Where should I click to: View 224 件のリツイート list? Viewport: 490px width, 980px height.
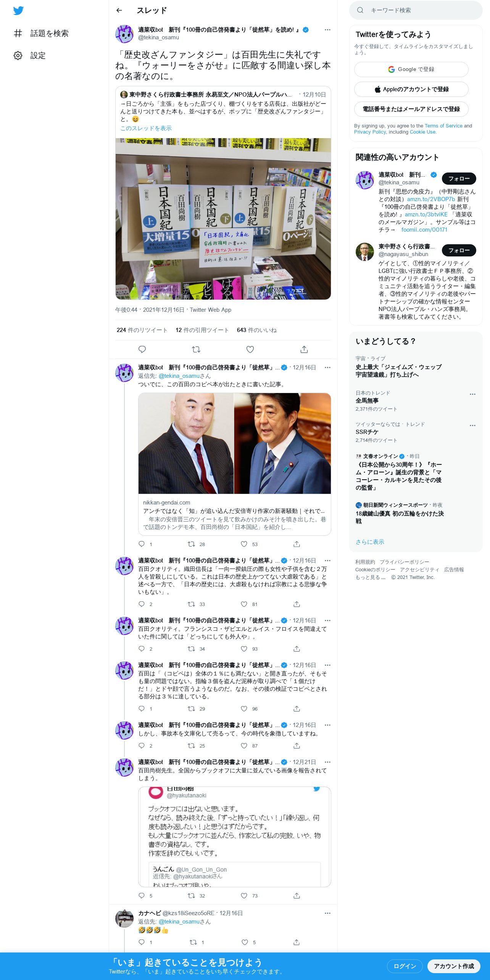tap(142, 330)
